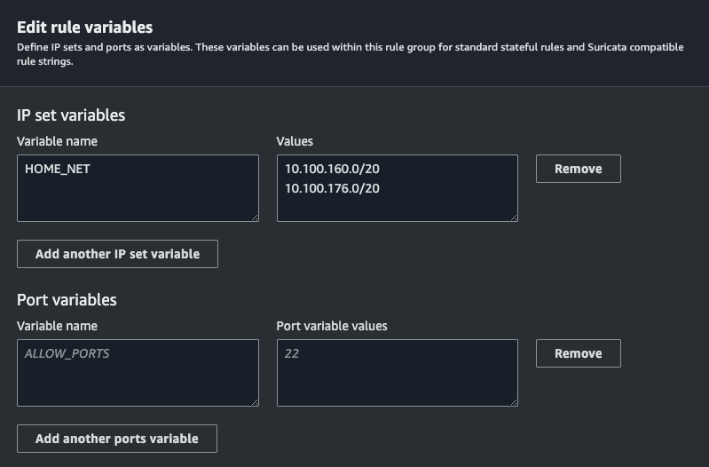Place cursor on the 10.100.176.0/20 line
The height and width of the screenshot is (467, 709).
[x=332, y=189]
